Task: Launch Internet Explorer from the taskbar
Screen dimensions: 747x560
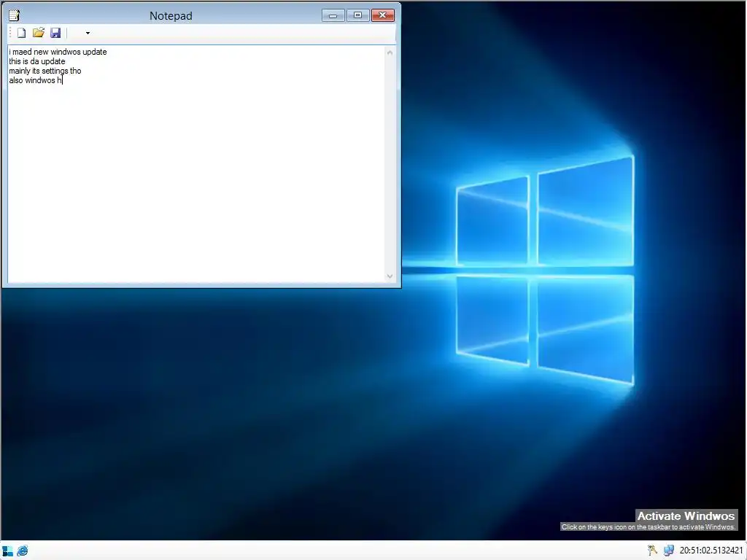Action: tap(23, 551)
